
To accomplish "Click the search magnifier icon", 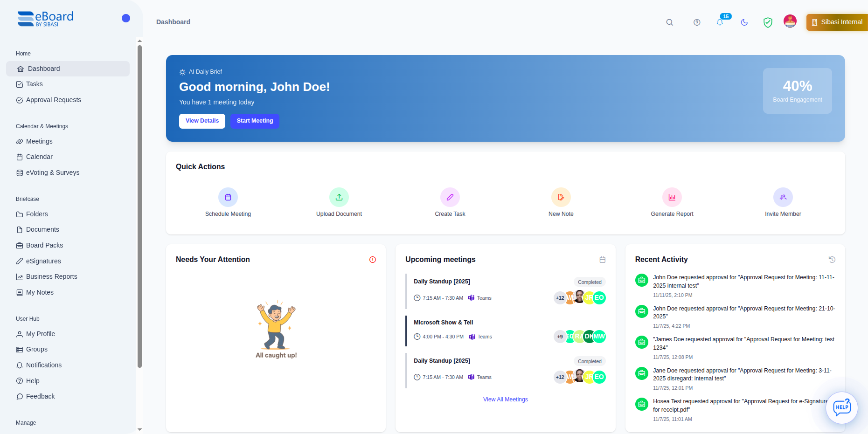I will (669, 22).
